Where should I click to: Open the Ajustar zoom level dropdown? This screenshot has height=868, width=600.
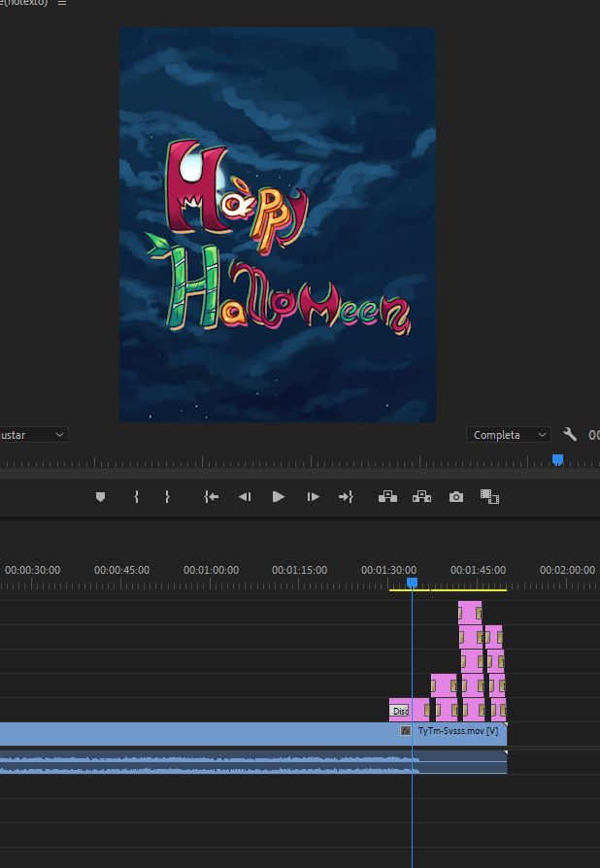(x=34, y=435)
